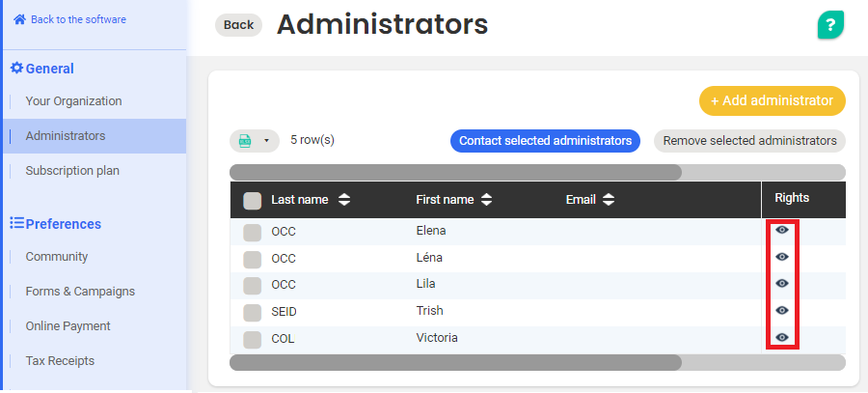The image size is (868, 393).
Task: Open rights eye icon for Lila
Action: pos(782,283)
